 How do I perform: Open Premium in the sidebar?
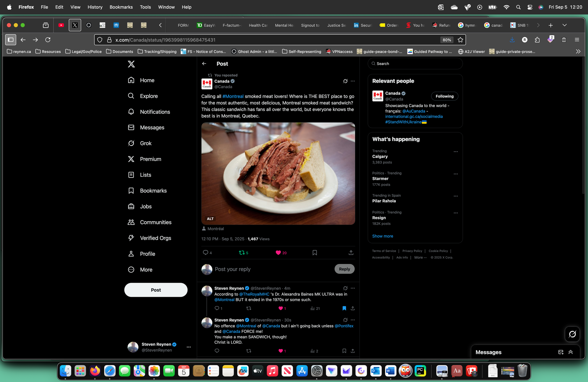pyautogui.click(x=145, y=159)
